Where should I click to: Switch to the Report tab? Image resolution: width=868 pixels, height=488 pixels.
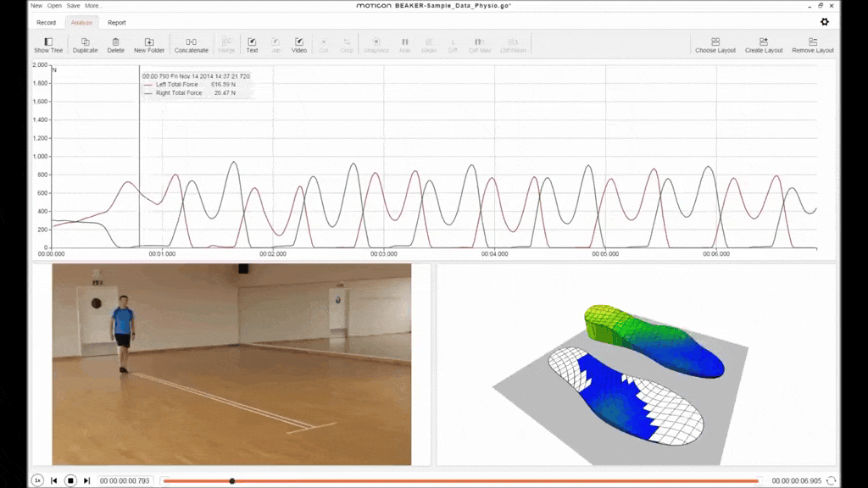click(x=116, y=23)
